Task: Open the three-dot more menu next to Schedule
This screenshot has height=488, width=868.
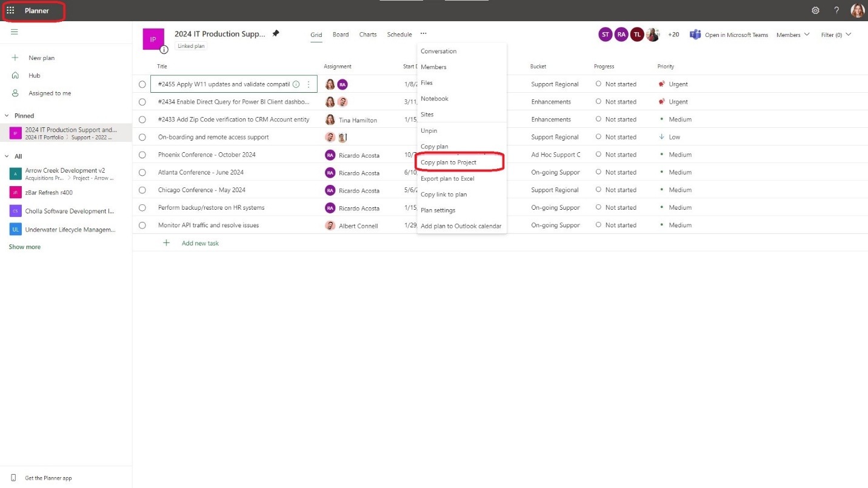Action: 423,34
